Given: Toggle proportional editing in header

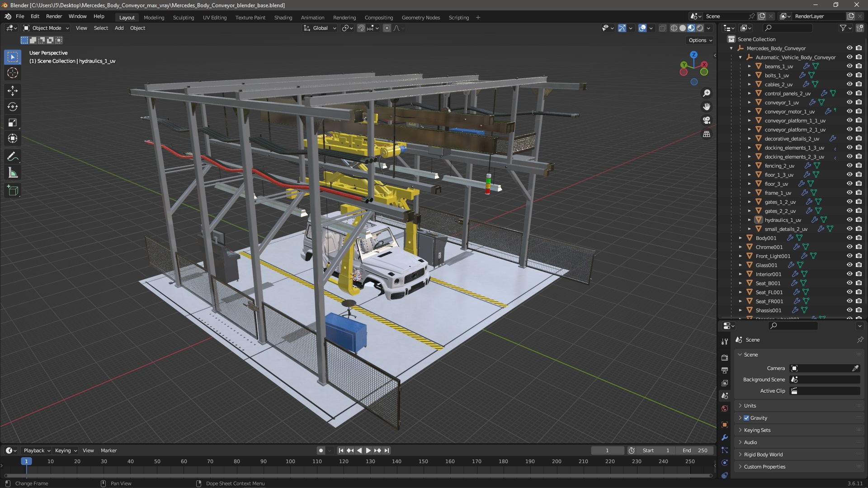Looking at the screenshot, I should [387, 28].
